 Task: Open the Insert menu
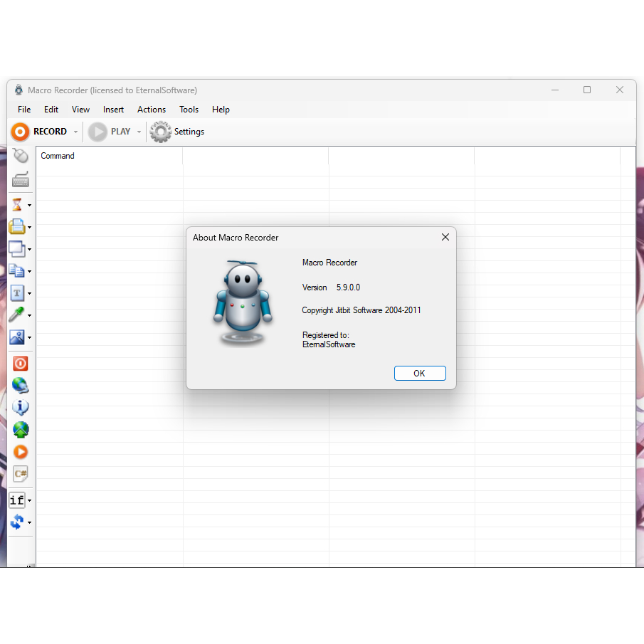(113, 110)
